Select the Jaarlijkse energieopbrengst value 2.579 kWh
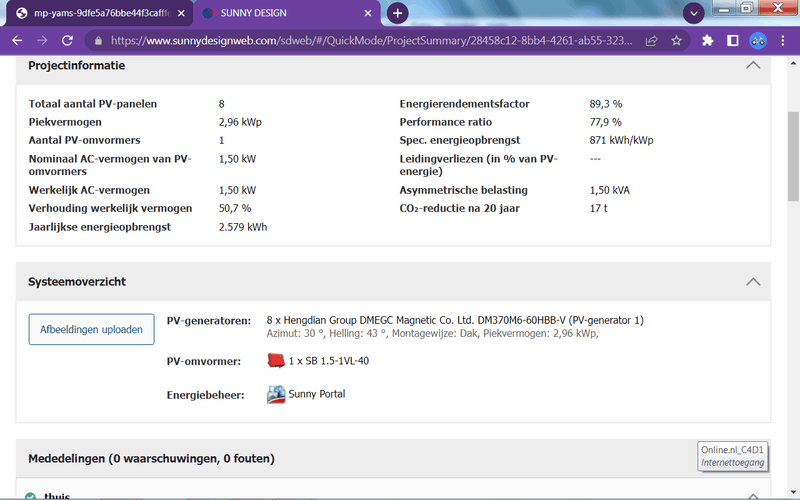Image resolution: width=800 pixels, height=500 pixels. (x=243, y=227)
